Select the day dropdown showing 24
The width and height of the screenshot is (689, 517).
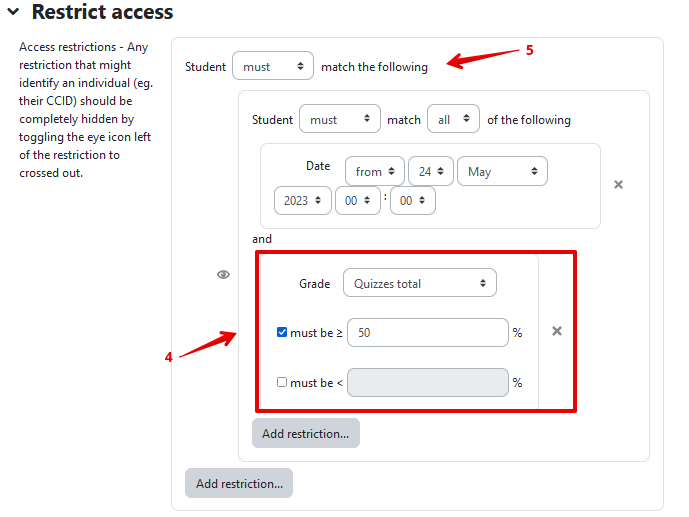point(431,172)
